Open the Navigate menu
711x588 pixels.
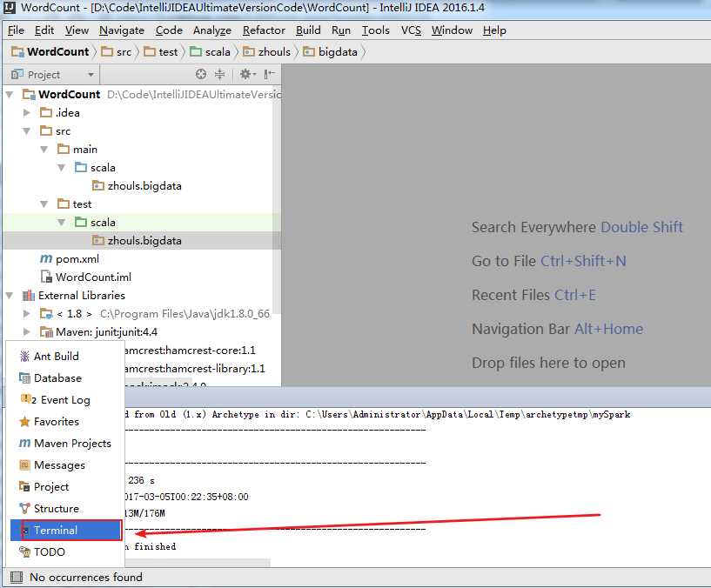point(122,30)
